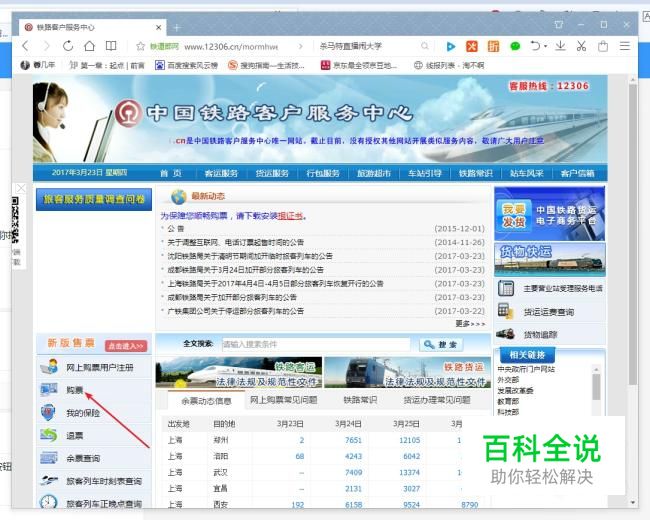Viewport: 650px width, 520px height.
Task: Click the telephone icon for 主要营业站受理服务电话
Action: pyautogui.click(x=506, y=288)
